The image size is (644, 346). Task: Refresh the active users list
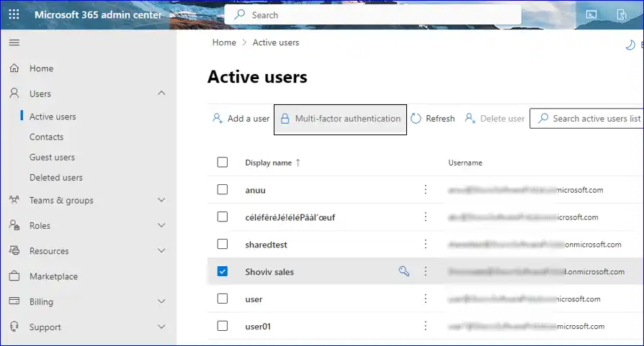pos(433,119)
